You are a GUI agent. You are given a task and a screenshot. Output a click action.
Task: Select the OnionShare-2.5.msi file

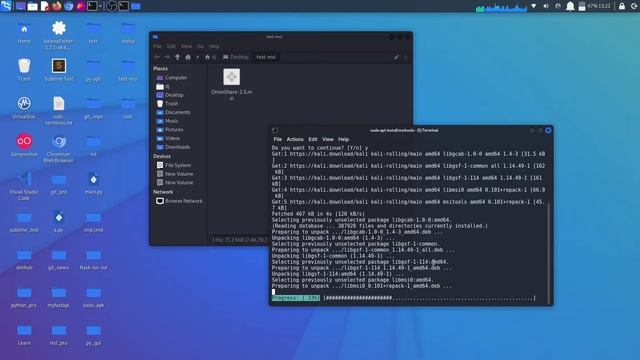point(231,84)
